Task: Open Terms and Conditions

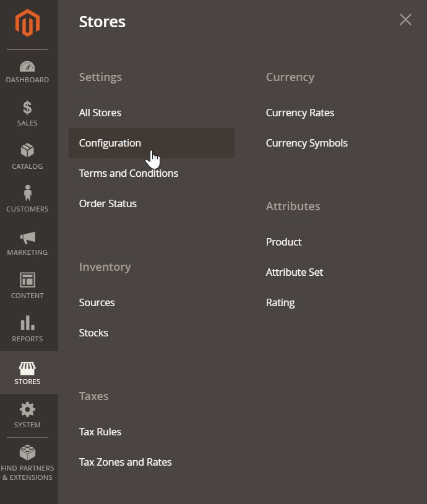Action: pos(128,173)
